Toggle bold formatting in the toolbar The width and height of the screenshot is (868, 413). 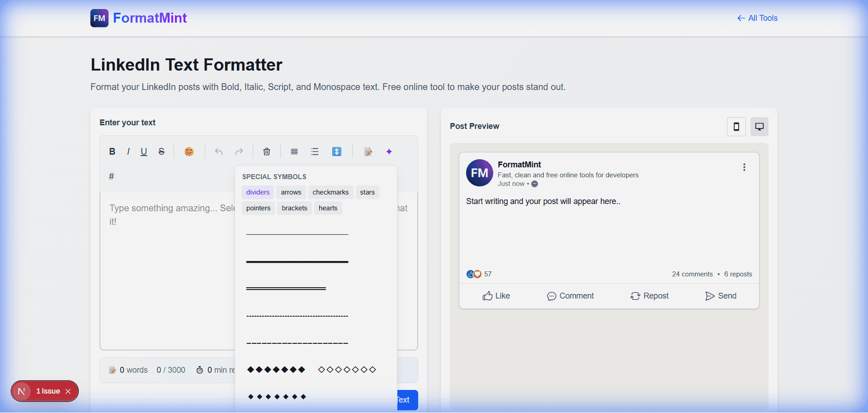[112, 152]
